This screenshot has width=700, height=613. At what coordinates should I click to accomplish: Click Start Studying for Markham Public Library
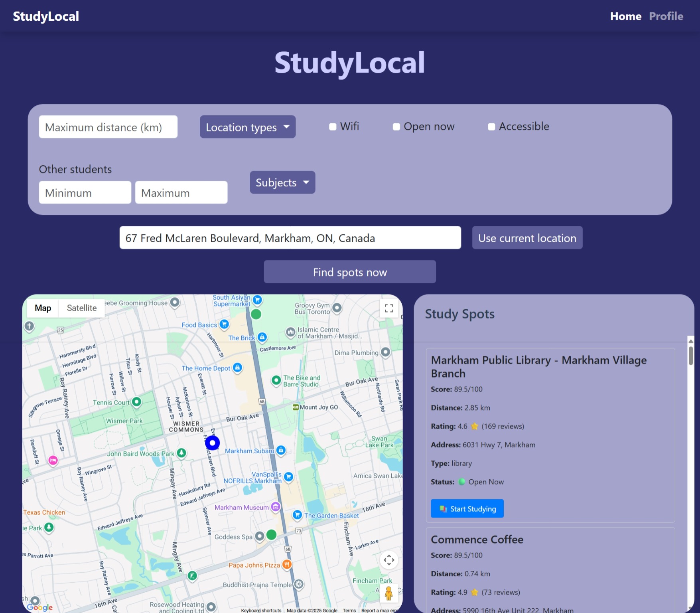pos(467,509)
